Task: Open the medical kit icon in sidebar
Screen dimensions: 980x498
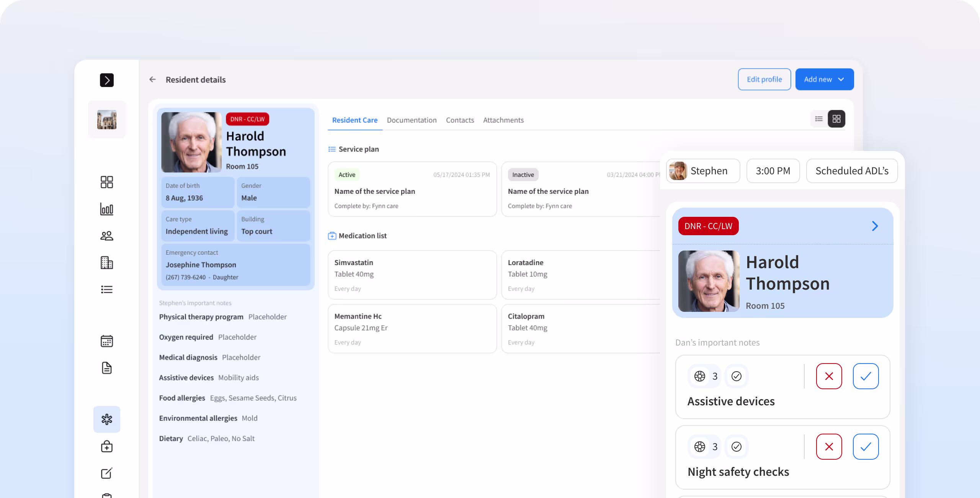Action: click(107, 446)
